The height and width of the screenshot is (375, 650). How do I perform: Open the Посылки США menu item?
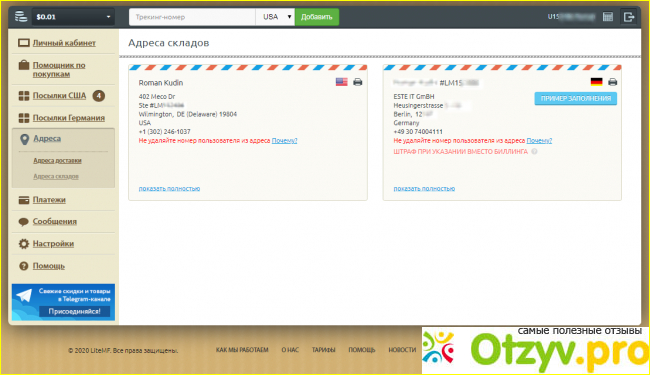(x=59, y=96)
